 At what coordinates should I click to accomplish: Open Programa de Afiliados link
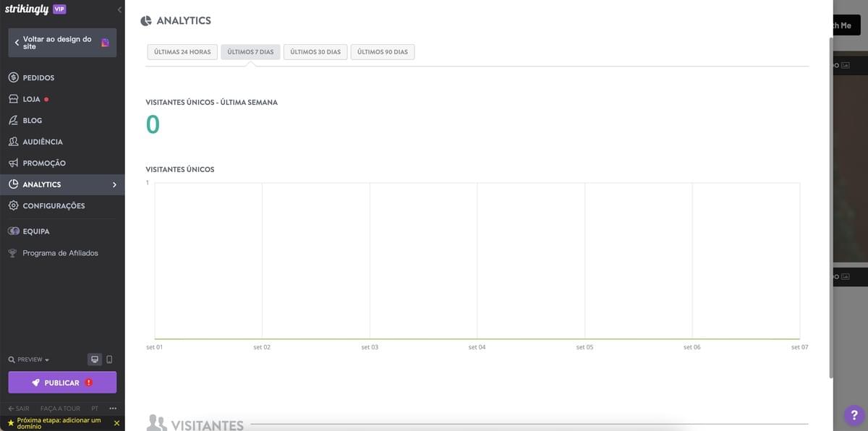click(60, 253)
